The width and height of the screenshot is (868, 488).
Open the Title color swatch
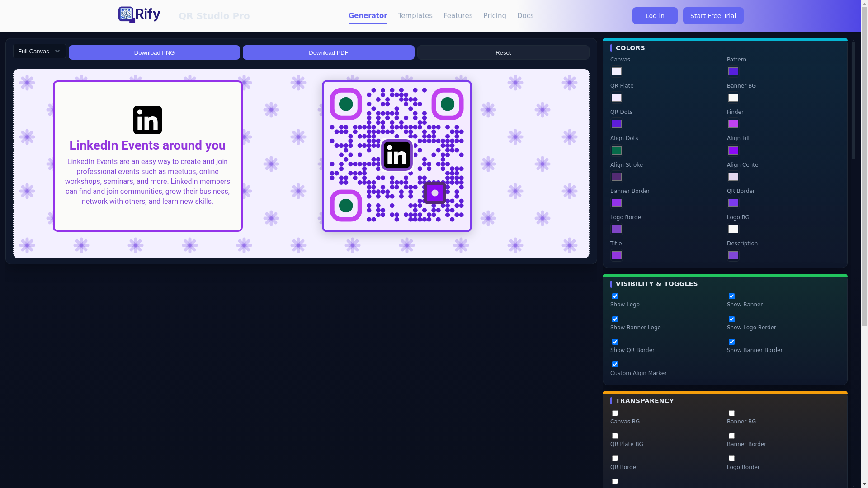click(x=617, y=255)
